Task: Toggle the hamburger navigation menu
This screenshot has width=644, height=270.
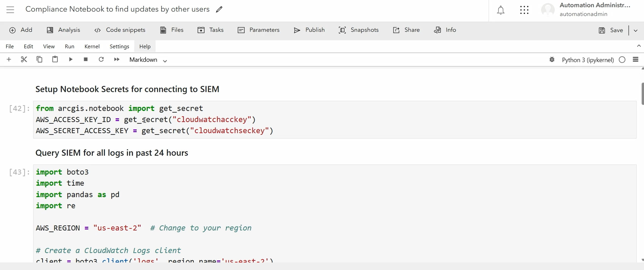Action: (x=10, y=10)
